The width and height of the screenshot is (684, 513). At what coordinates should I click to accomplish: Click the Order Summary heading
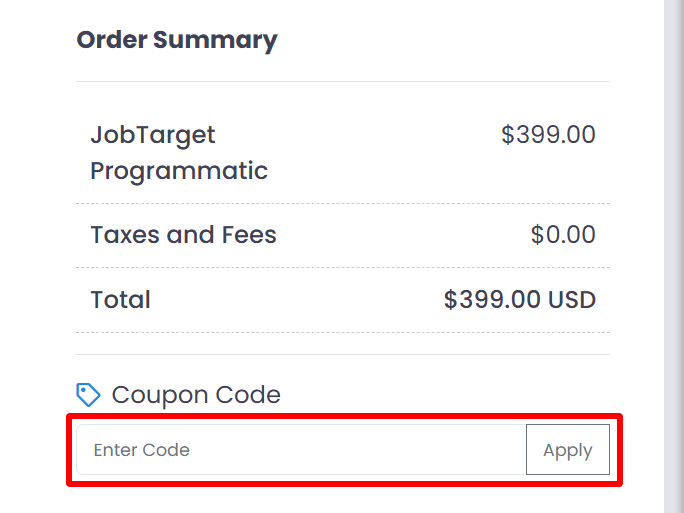177,41
